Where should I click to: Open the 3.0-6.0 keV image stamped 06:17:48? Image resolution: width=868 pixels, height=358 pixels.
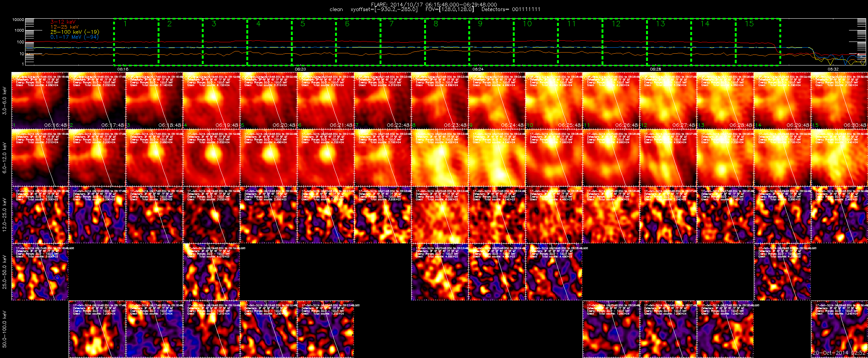[x=97, y=100]
